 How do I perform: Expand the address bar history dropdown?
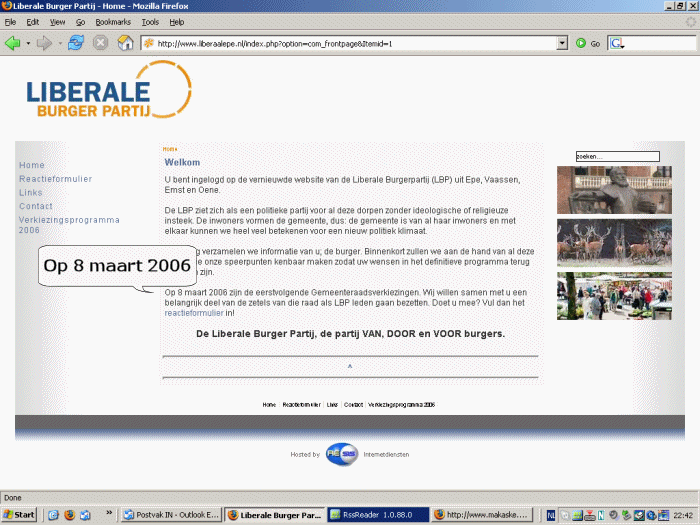click(x=562, y=43)
